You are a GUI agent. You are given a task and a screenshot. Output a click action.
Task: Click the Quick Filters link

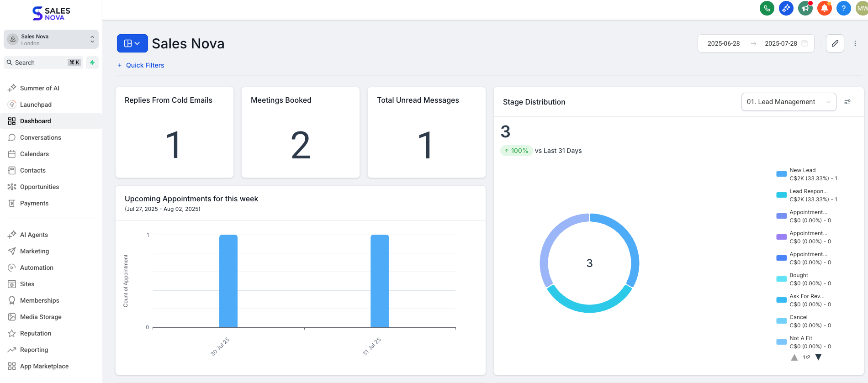pos(141,65)
